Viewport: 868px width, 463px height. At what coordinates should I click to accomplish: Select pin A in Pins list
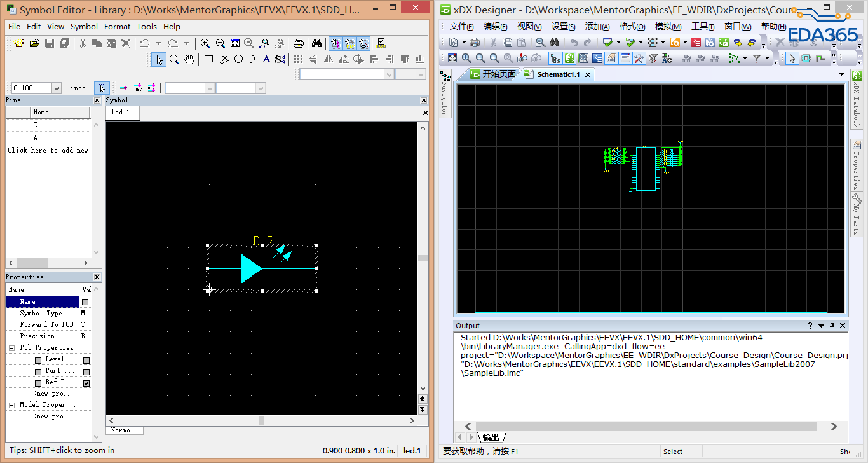pyautogui.click(x=36, y=137)
